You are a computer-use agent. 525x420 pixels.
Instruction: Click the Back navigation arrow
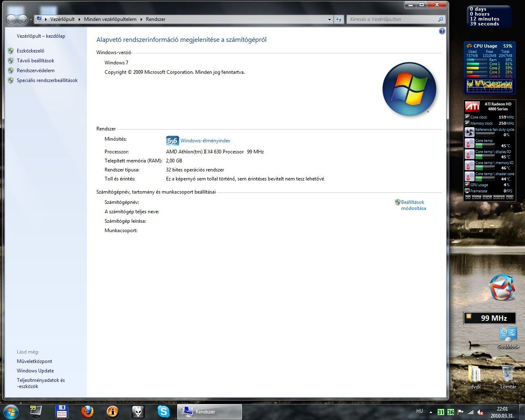(x=11, y=19)
